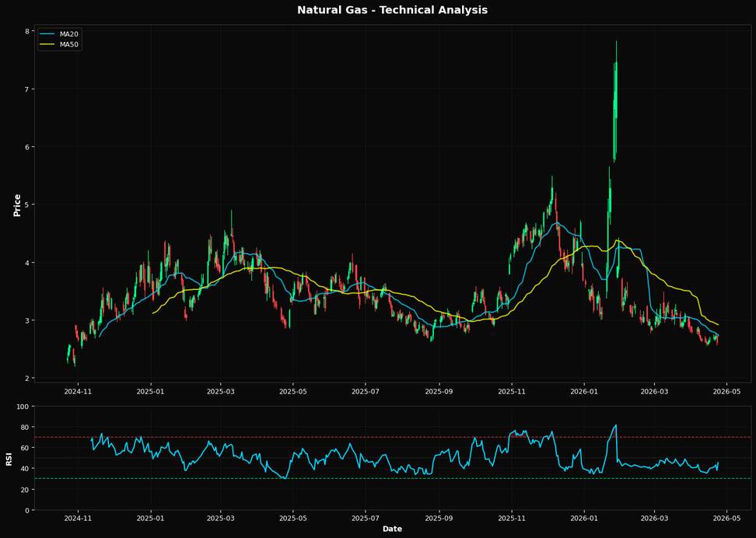This screenshot has height=538, width=756.
Task: Click 2024-11 date label under price chart
Action: pyautogui.click(x=78, y=391)
